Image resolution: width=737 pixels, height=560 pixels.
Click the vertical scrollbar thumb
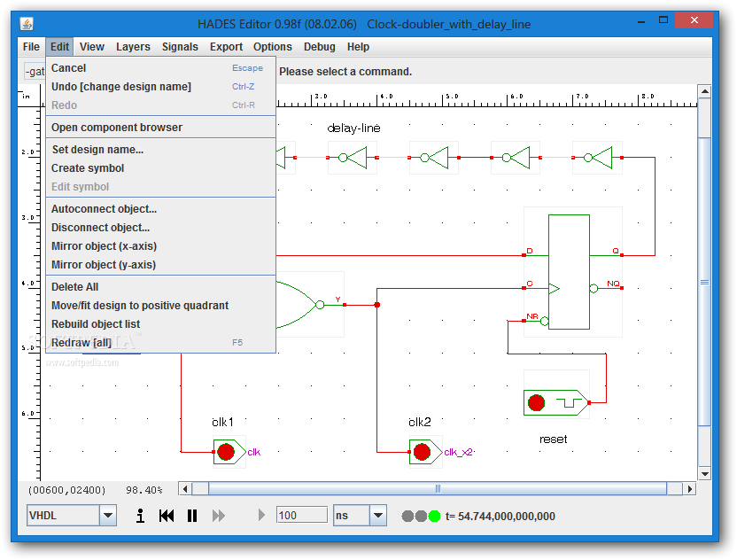704,282
